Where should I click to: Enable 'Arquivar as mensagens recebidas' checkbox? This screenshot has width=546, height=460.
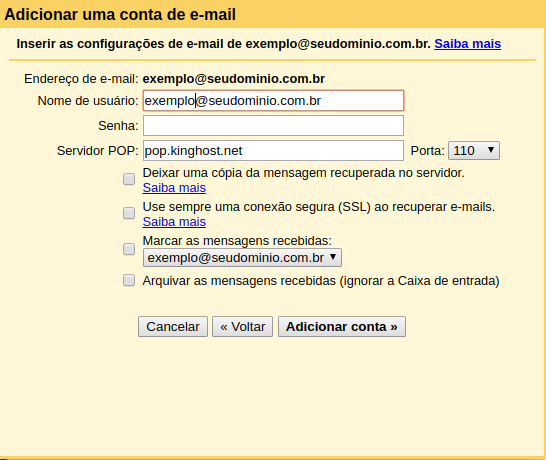pos(129,280)
